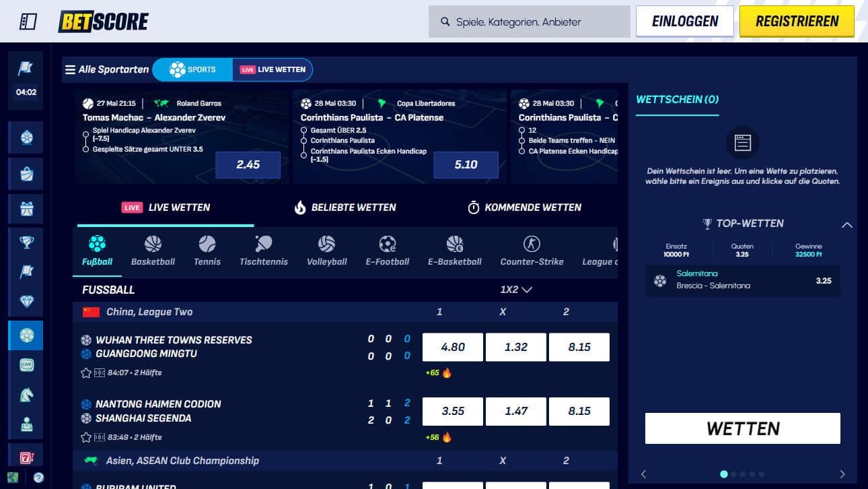This screenshot has width=868, height=489.
Task: Favorite the Nantong Haimen Codion match star
Action: pos(85,437)
